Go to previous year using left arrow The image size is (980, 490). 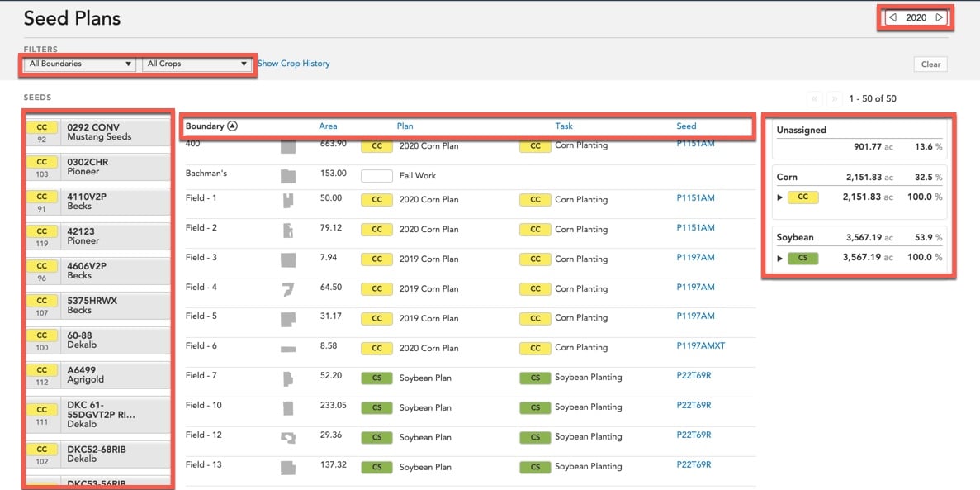click(892, 17)
